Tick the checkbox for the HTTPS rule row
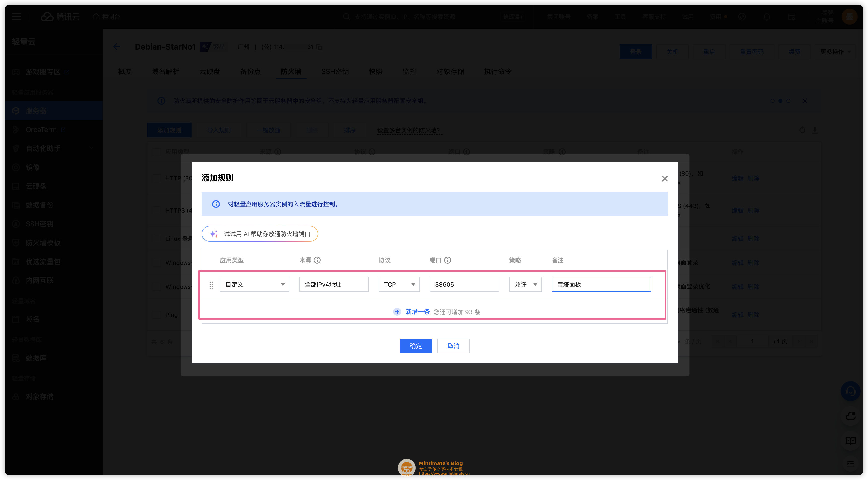The height and width of the screenshot is (480, 868). pyautogui.click(x=156, y=210)
